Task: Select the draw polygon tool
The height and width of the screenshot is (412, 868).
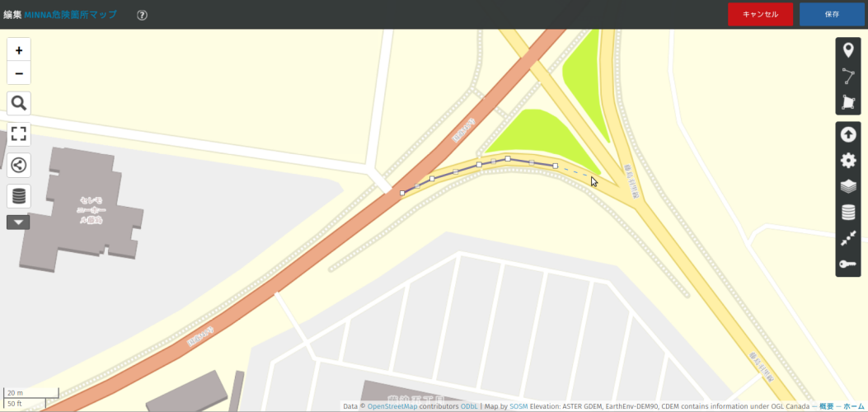Action: pos(847,101)
